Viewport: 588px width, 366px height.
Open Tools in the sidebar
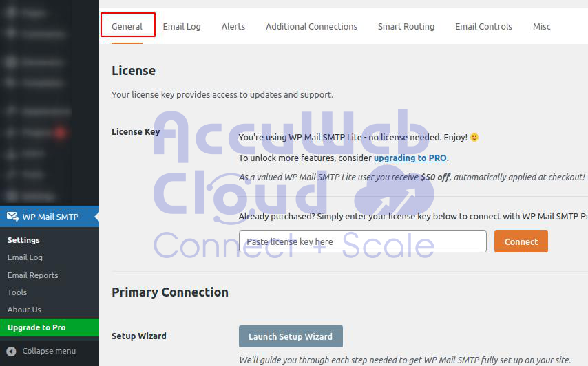[x=17, y=292]
